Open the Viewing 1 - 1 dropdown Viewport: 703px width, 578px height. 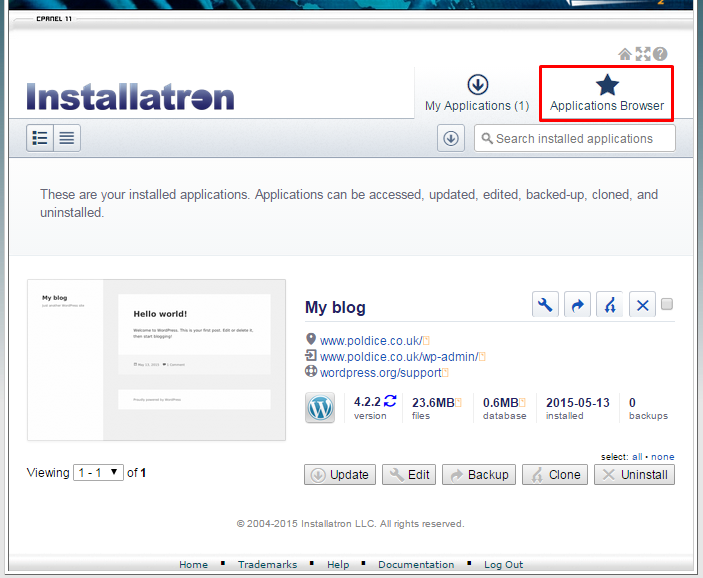(98, 473)
